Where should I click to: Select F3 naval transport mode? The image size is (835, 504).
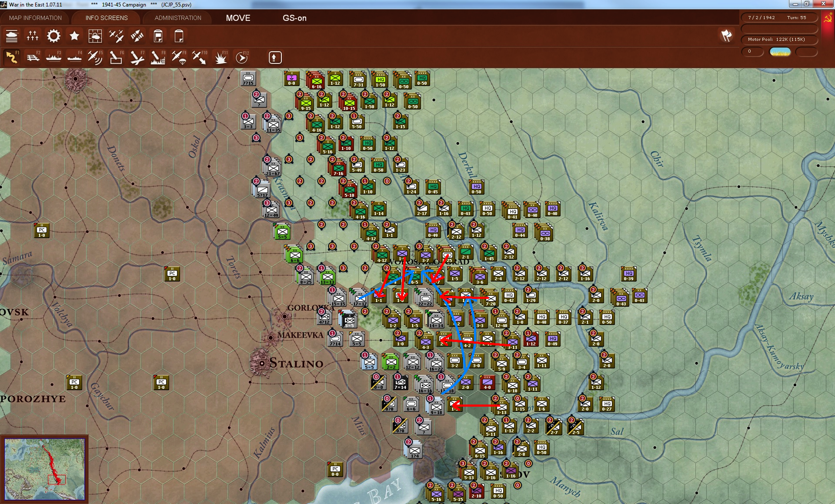(x=53, y=57)
